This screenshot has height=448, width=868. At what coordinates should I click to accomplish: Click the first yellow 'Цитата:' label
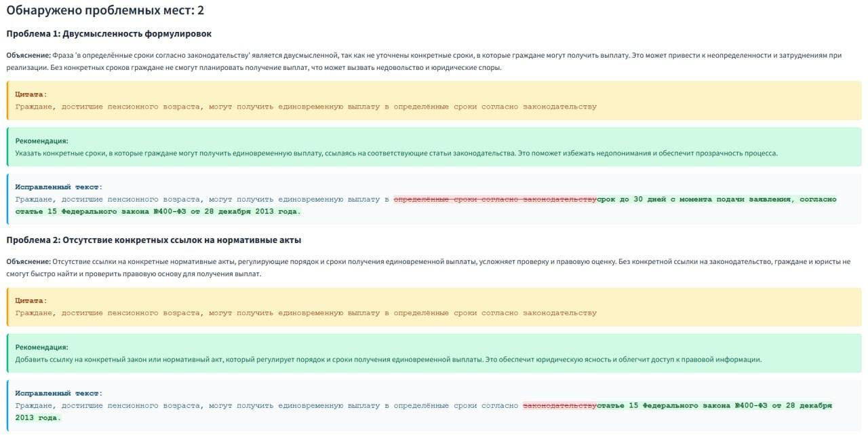click(x=31, y=94)
